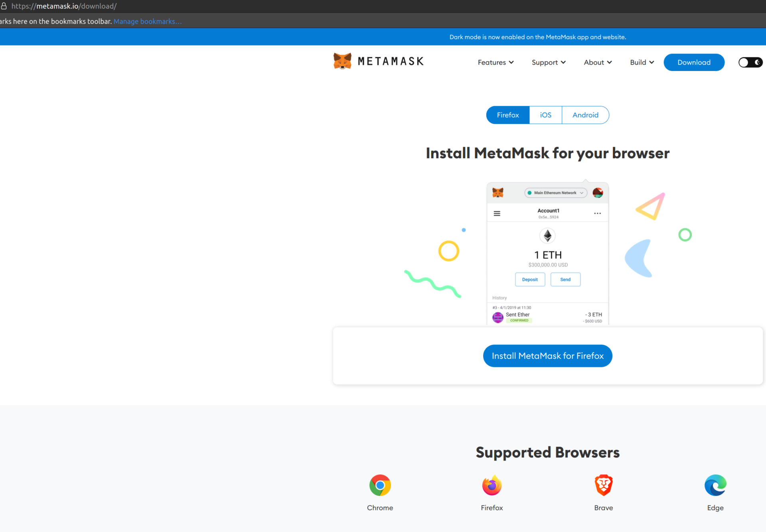Click Install MetaMask for your browser heading
Viewport: 766px width, 532px height.
(547, 153)
